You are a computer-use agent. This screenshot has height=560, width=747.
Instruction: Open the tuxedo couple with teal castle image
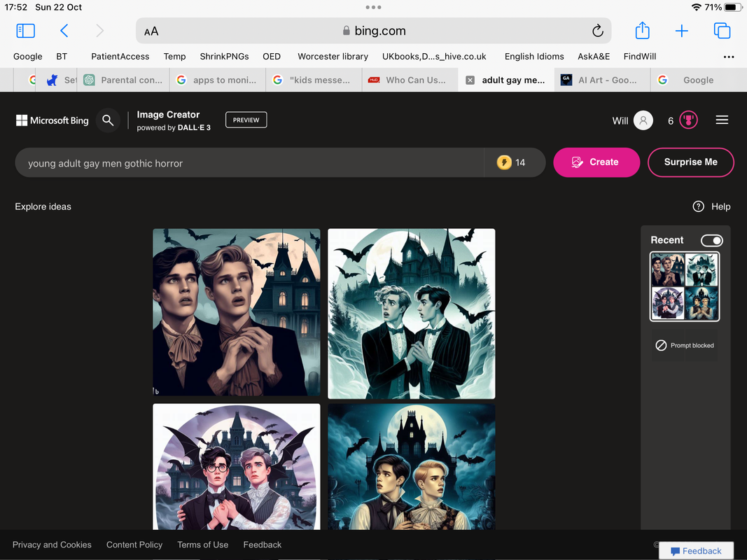pos(412,314)
